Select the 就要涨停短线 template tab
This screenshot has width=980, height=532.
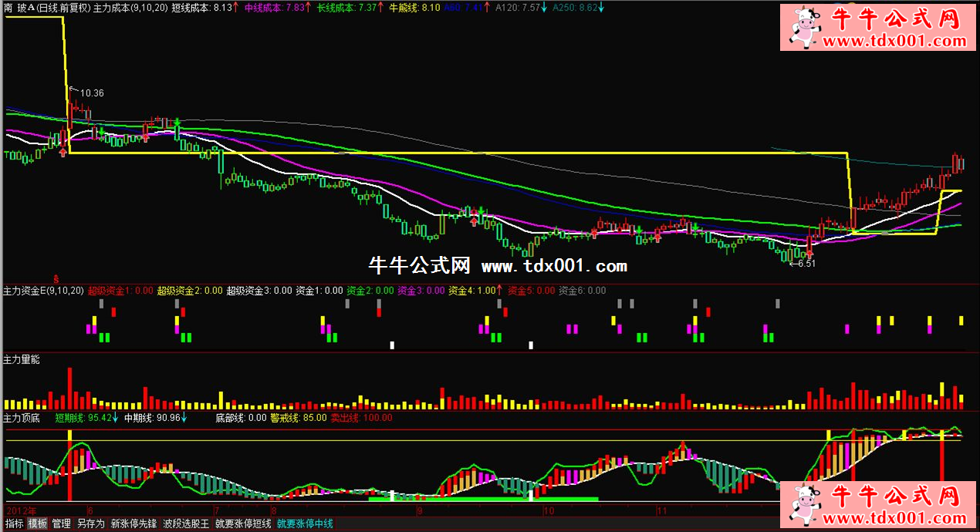[x=243, y=524]
